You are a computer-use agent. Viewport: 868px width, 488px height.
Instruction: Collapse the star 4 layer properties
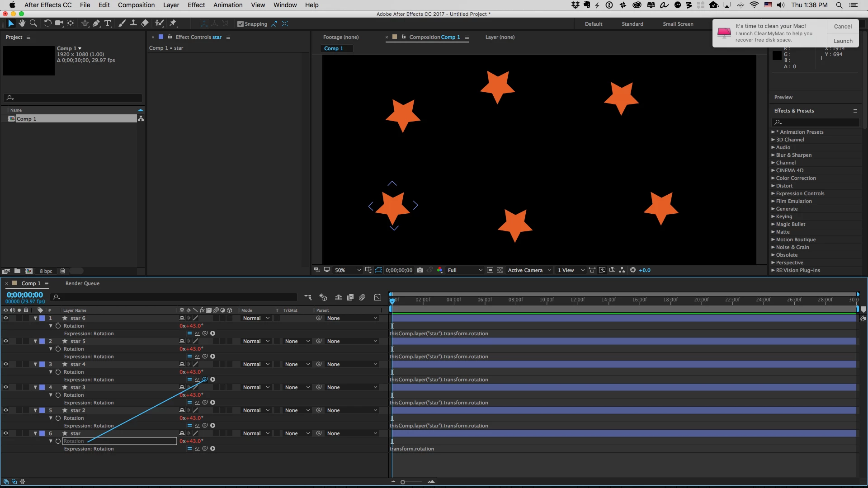pos(35,364)
